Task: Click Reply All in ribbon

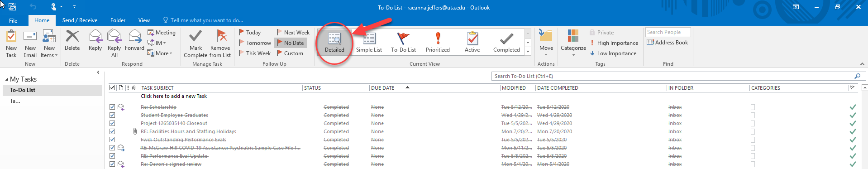Action: coord(114,43)
